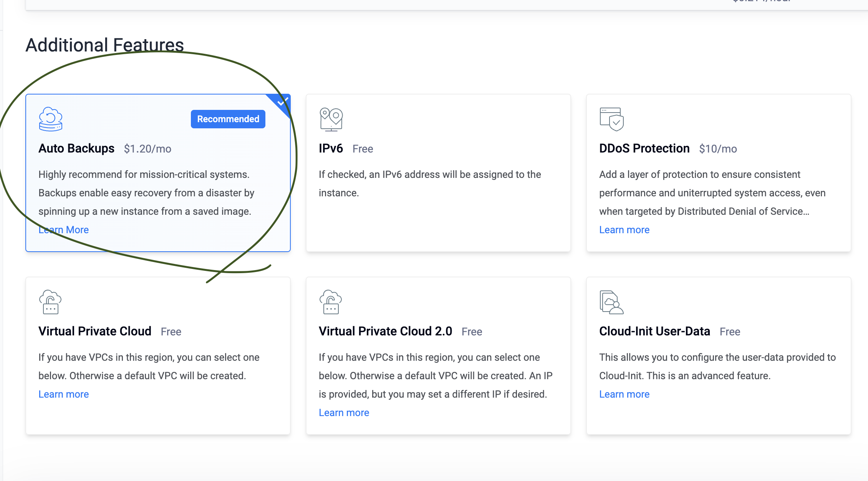Viewport: 868px width, 481px height.
Task: Uncheck the blue corner checkmark on Auto Backups
Action: pos(283,102)
